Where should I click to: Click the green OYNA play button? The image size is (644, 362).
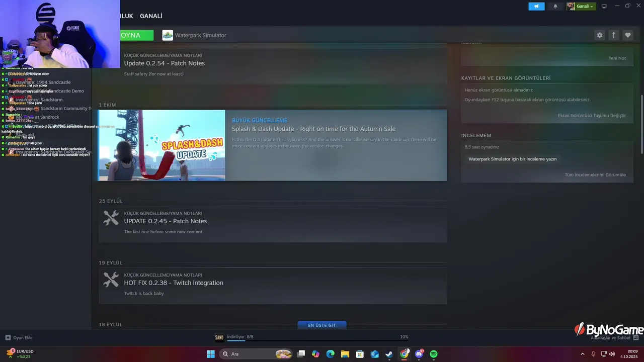136,35
